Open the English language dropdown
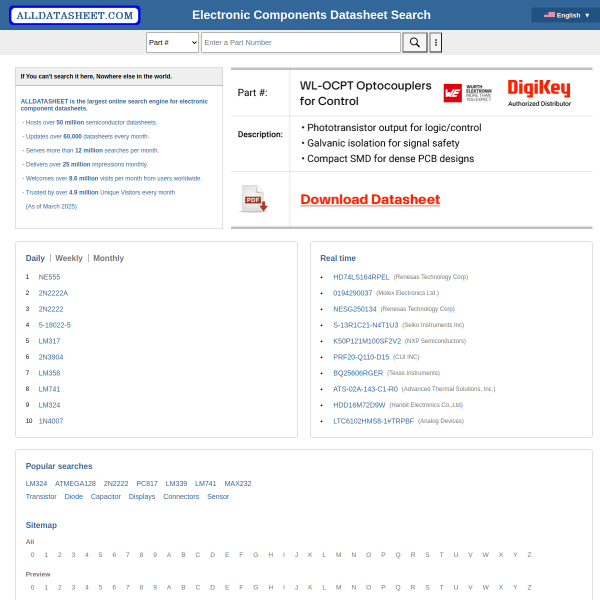This screenshot has height=600, width=600. click(566, 15)
